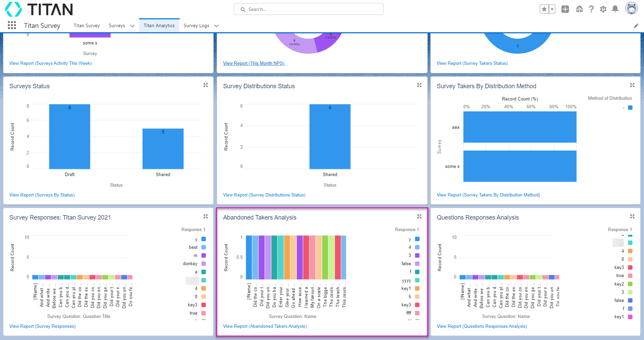This screenshot has width=644, height=340.
Task: Click the Questions Responses Analysis title
Action: tap(478, 218)
